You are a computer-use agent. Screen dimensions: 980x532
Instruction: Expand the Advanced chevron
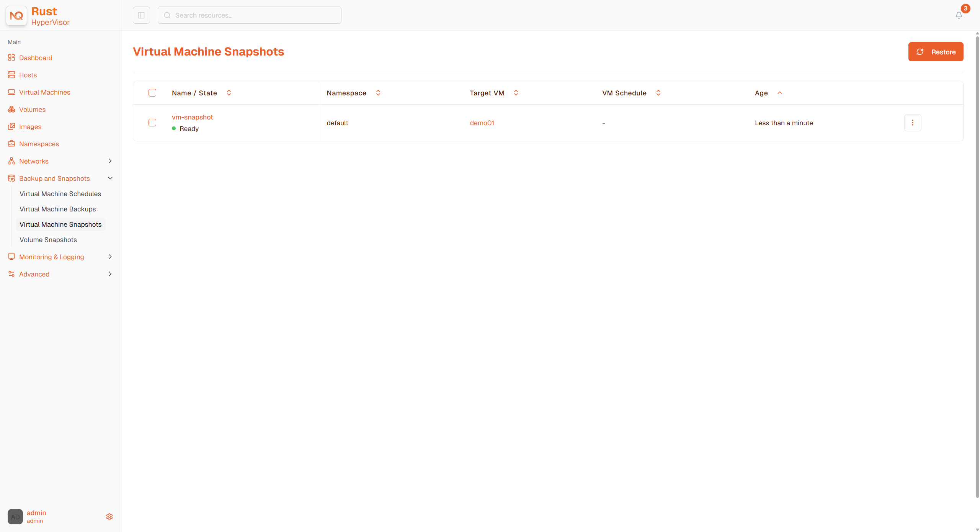click(110, 274)
